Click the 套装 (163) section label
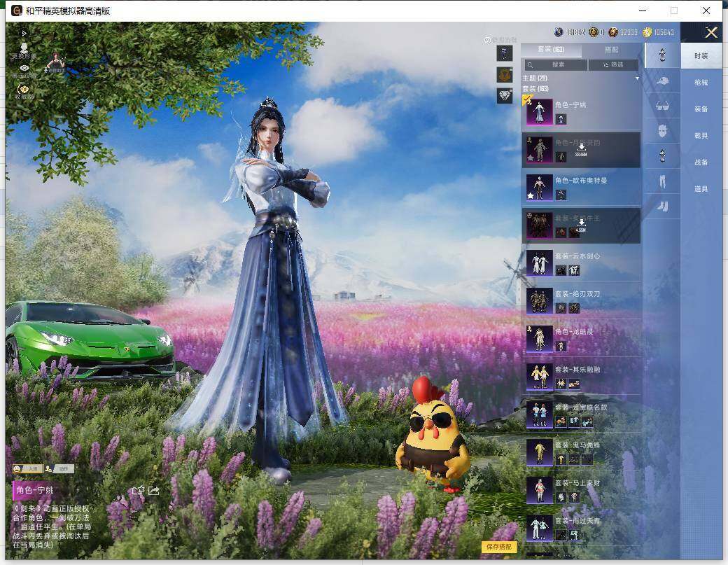Viewport: 728px width, 565px height. pos(535,88)
